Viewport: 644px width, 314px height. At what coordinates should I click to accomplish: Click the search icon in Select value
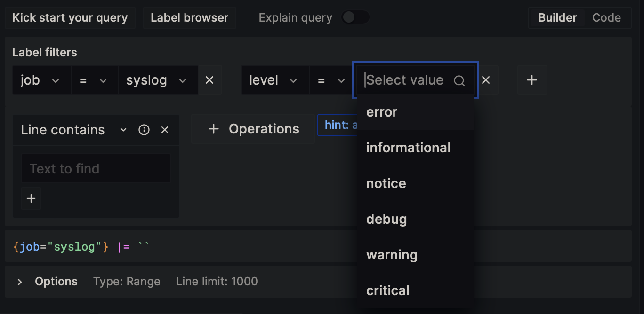point(459,81)
